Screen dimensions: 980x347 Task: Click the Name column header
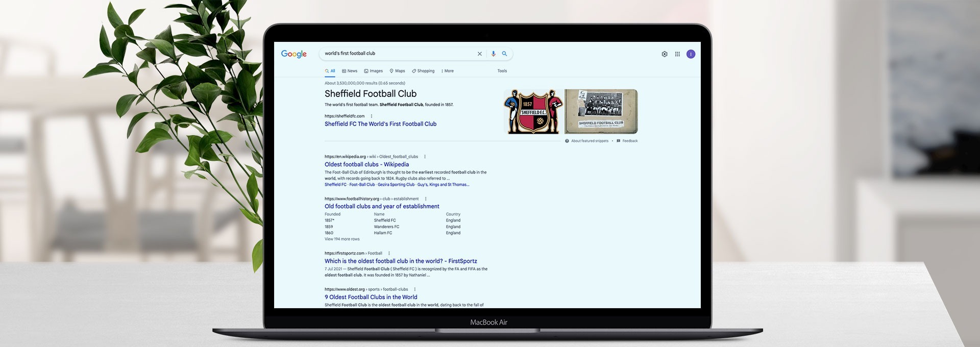[379, 214]
